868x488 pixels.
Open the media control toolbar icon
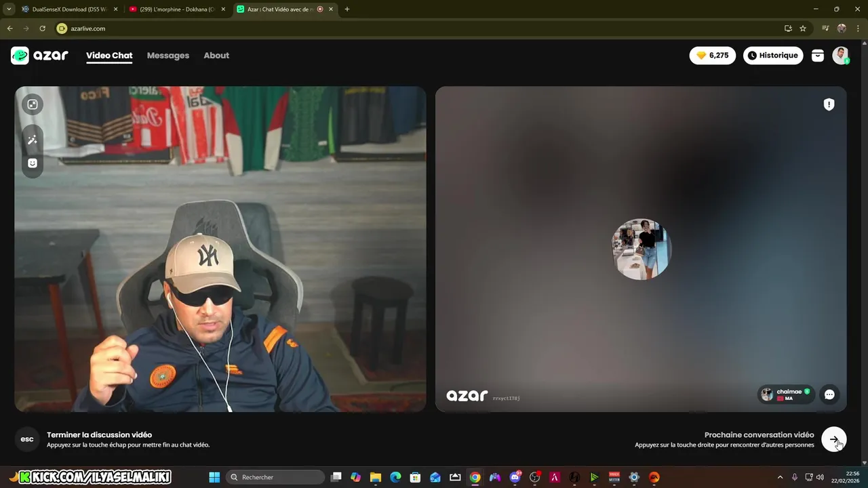(825, 28)
